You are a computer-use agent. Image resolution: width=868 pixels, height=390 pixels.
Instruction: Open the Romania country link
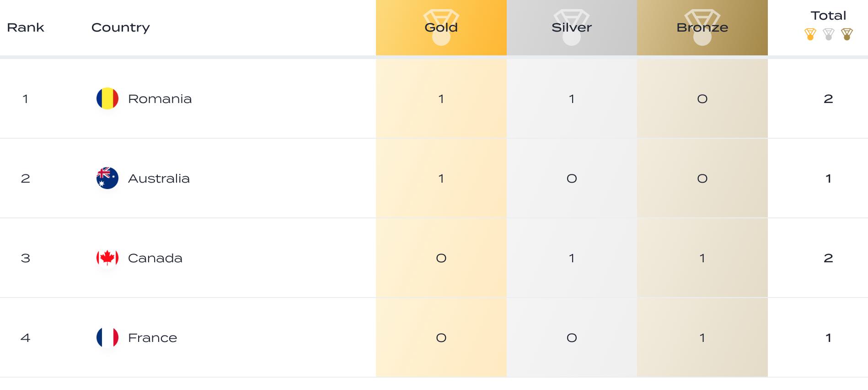click(160, 99)
